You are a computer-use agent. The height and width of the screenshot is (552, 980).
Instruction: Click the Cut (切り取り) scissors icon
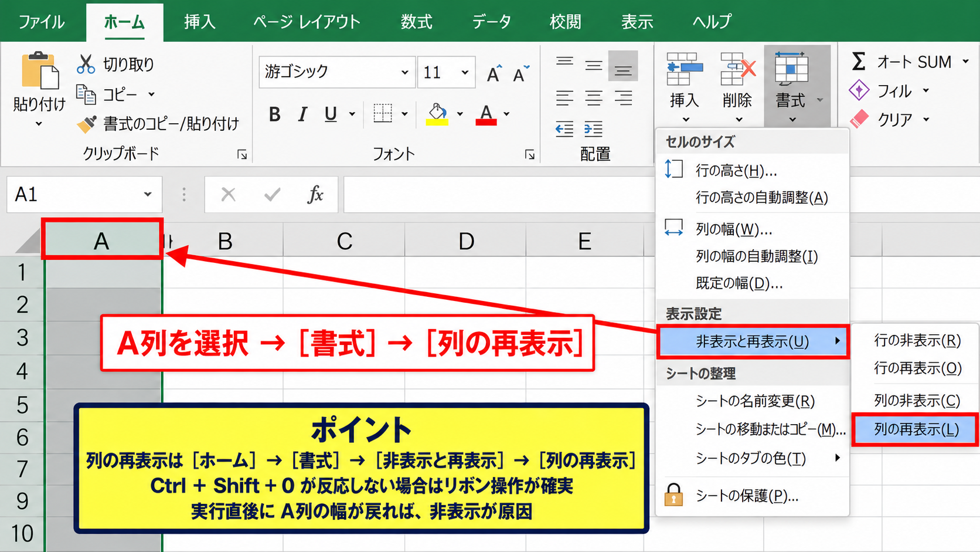[86, 64]
